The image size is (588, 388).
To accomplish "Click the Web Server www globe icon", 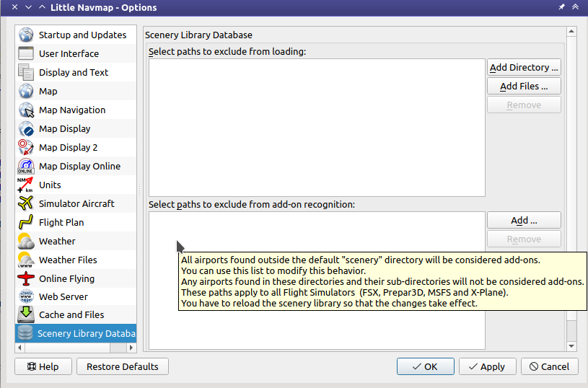I will pyautogui.click(x=26, y=296).
